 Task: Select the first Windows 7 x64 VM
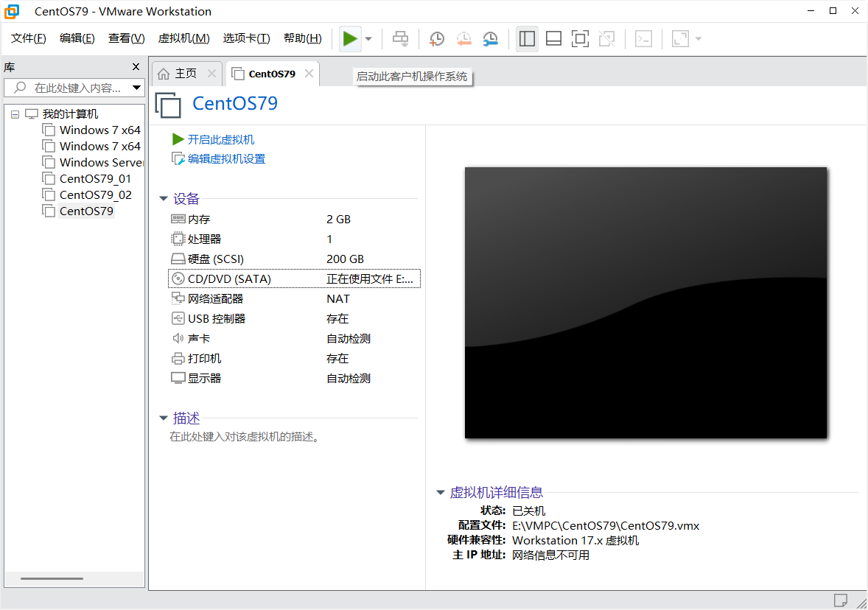[x=100, y=130]
